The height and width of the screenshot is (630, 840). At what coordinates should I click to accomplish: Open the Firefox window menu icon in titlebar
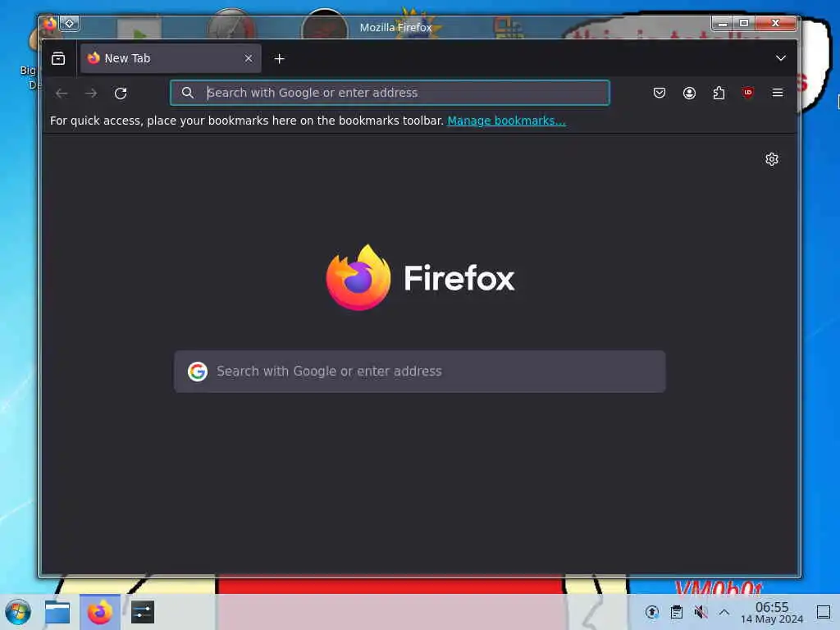(50, 24)
